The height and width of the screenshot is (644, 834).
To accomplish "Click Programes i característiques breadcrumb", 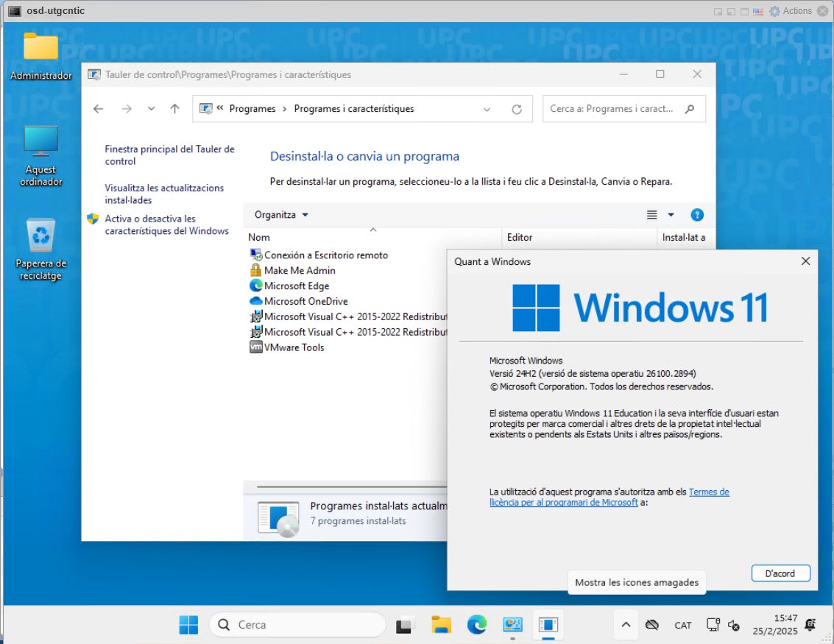I will pos(354,109).
